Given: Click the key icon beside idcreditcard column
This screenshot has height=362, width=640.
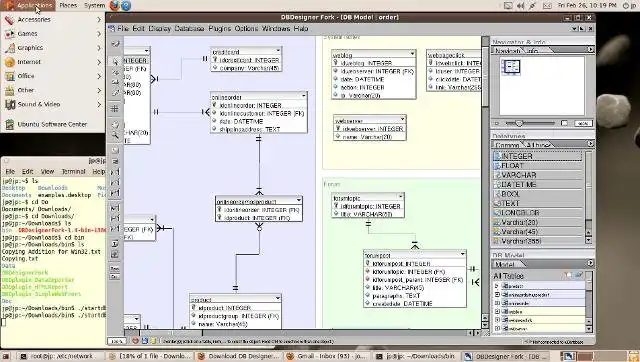Looking at the screenshot, I should tap(215, 60).
